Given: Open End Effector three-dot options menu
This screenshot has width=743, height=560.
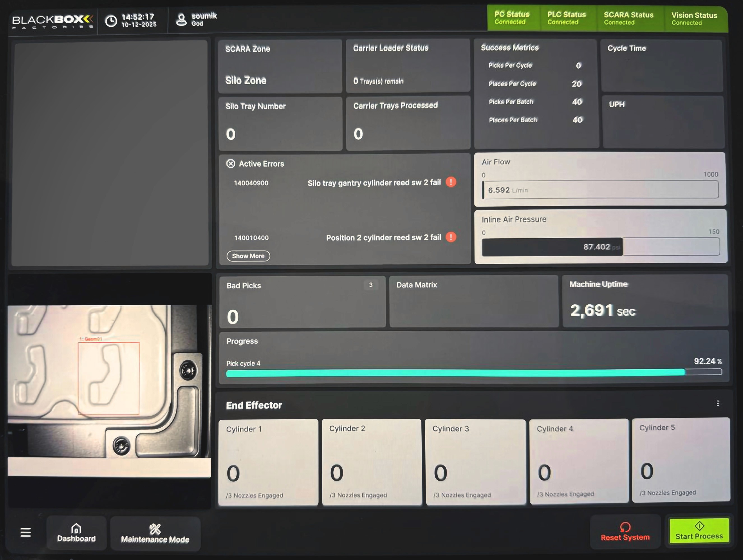Looking at the screenshot, I should [718, 403].
